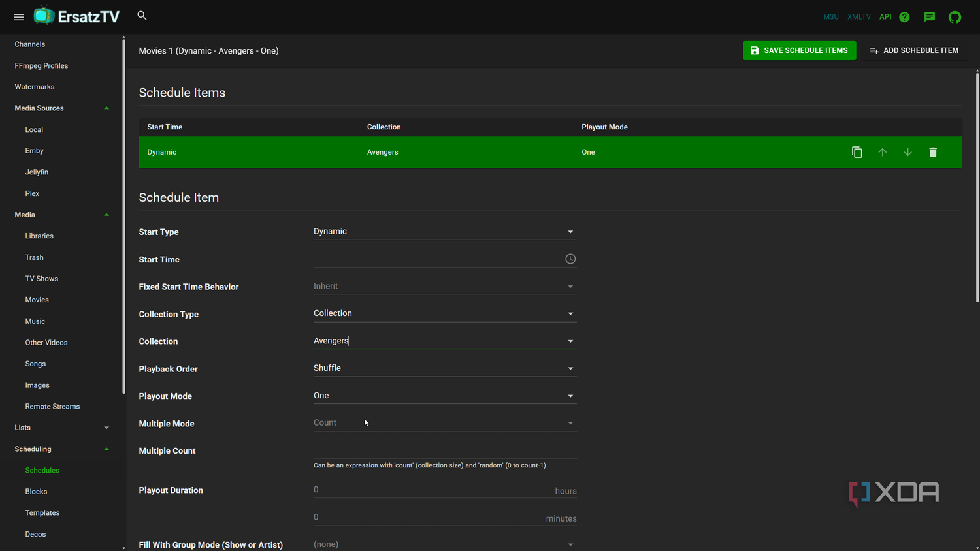Viewport: 980px width, 551px height.
Task: Click Save Schedule Items button
Action: (x=799, y=50)
